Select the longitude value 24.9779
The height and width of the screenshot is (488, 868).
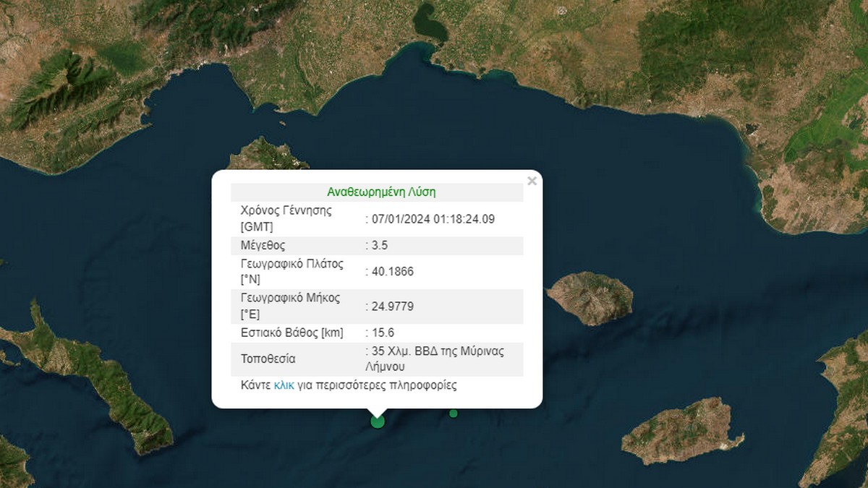[x=392, y=306]
